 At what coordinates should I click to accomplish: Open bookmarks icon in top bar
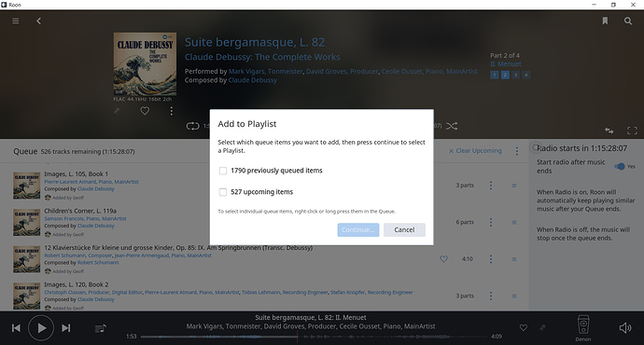point(605,21)
